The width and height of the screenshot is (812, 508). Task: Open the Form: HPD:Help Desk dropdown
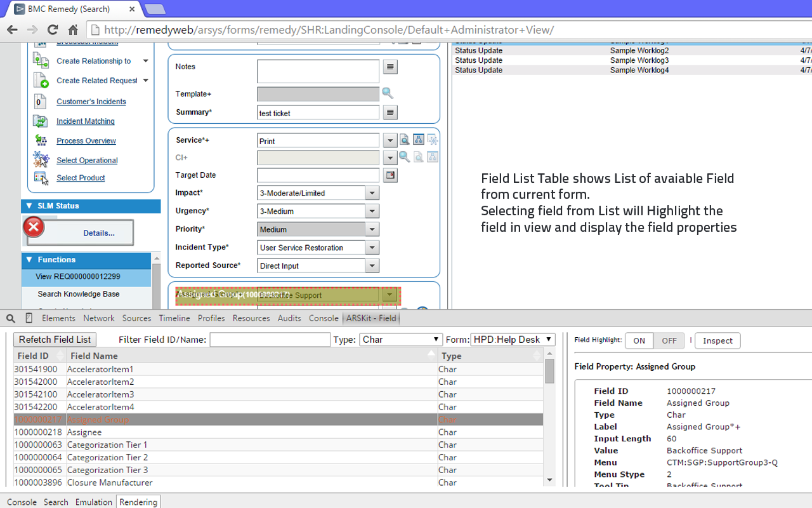[513, 339]
